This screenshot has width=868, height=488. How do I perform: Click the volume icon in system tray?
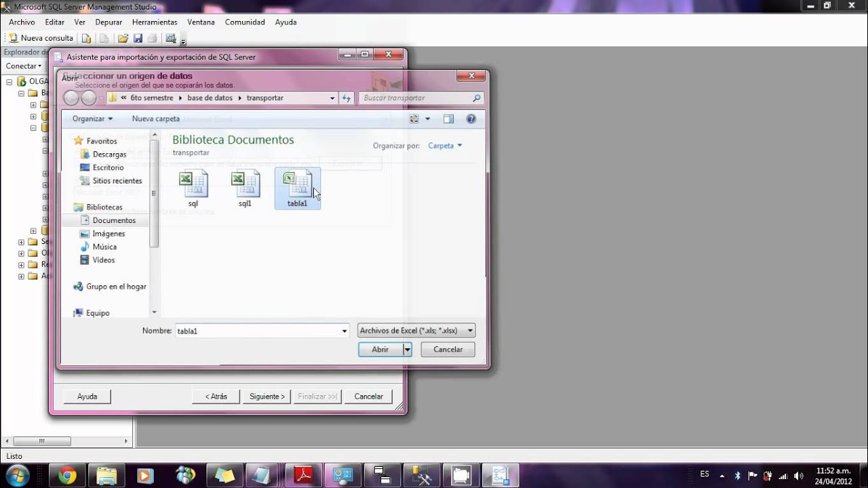(798, 476)
